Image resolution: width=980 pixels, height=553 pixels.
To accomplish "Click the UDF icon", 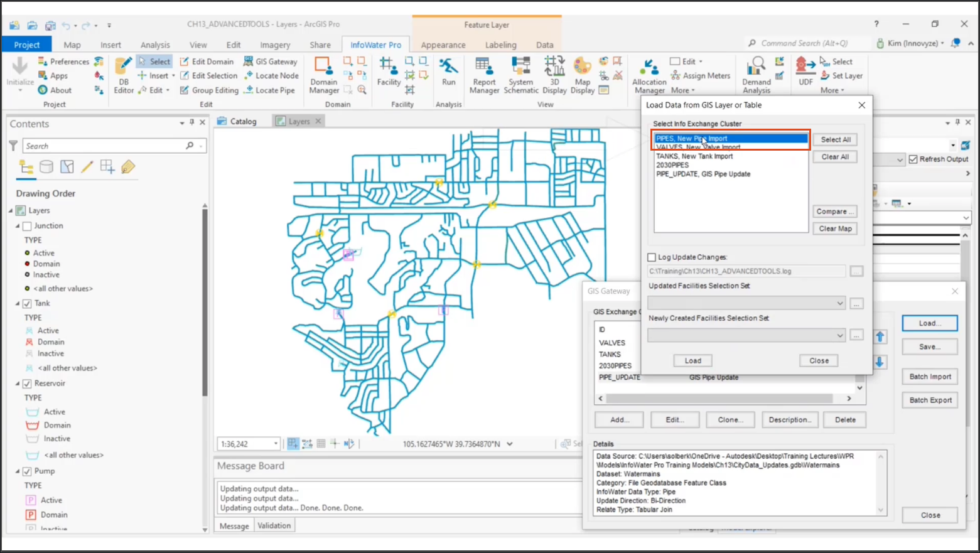I will [x=805, y=72].
